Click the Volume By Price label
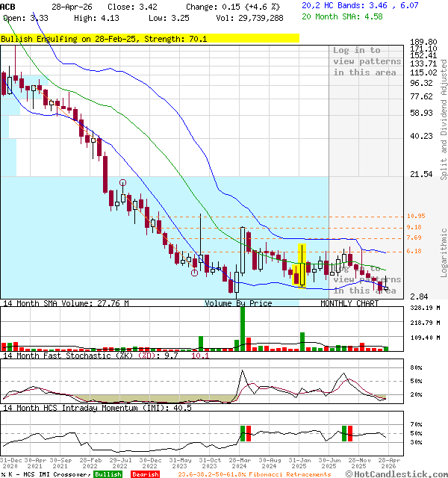Viewport: 448px width, 478px height. click(238, 303)
